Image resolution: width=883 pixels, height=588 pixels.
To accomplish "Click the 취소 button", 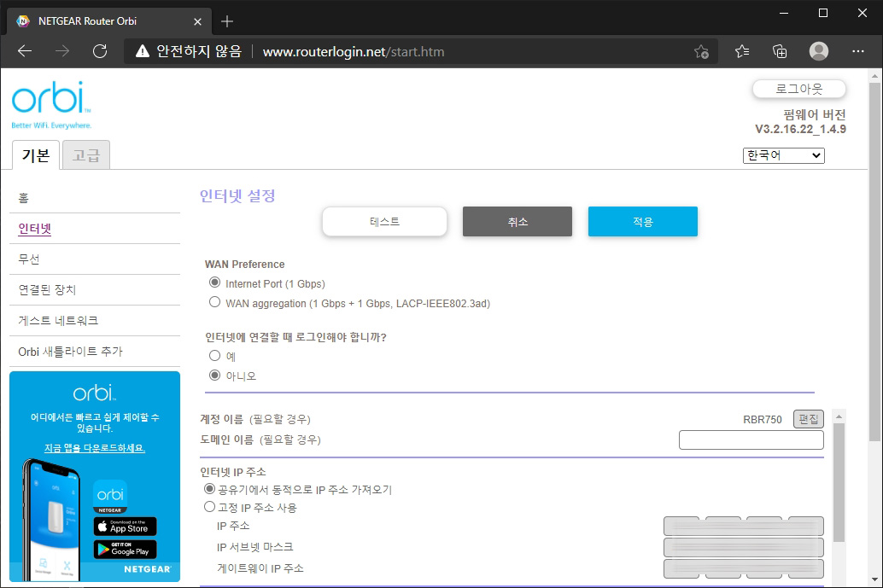I will pyautogui.click(x=518, y=222).
